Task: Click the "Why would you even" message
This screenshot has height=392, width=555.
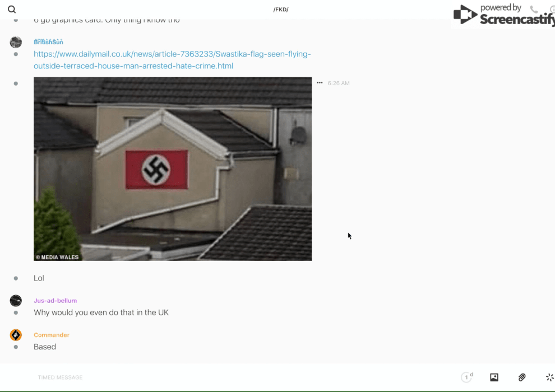Action: point(101,312)
